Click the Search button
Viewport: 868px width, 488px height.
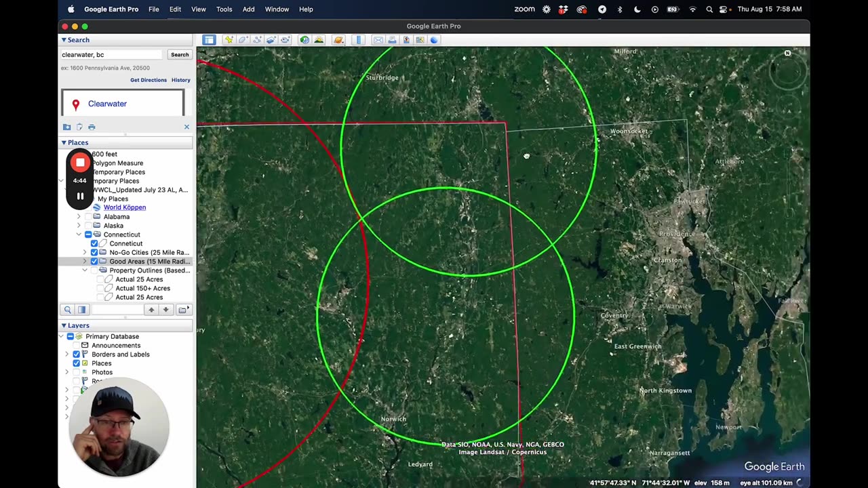pos(180,55)
